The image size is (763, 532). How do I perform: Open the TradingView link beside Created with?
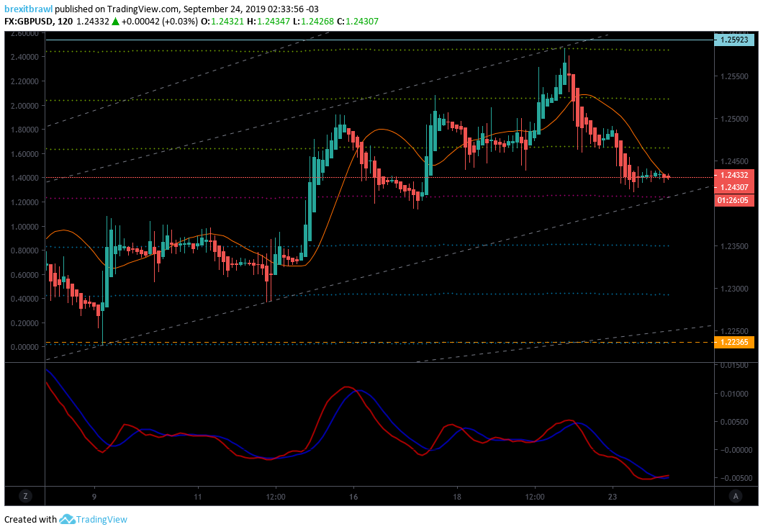[x=101, y=519]
